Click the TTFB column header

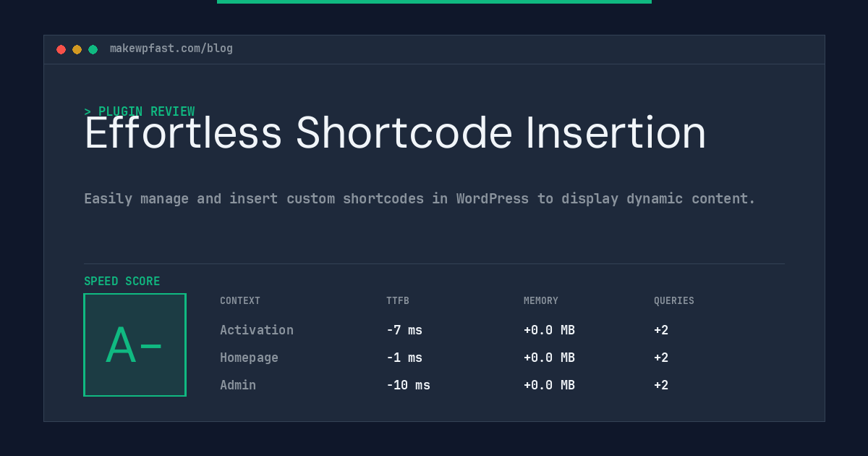[x=398, y=301]
